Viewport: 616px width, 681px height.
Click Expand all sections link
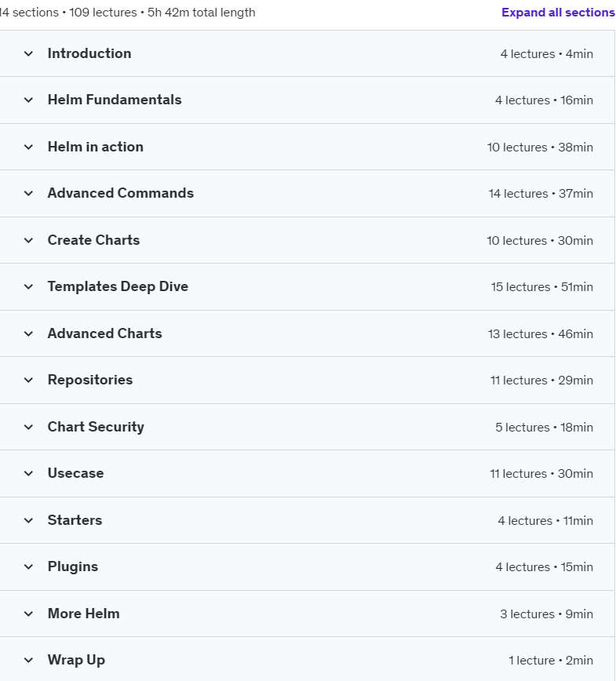tap(558, 13)
